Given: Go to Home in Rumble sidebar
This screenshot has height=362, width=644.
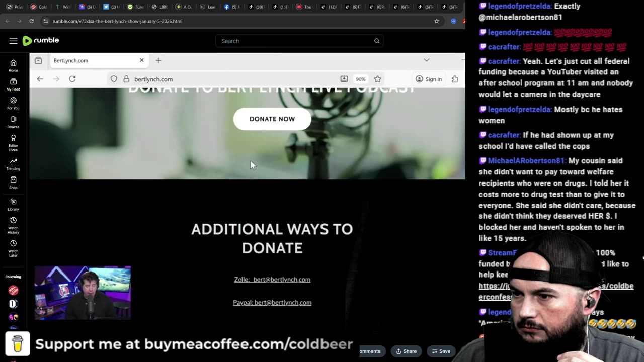Looking at the screenshot, I should pyautogui.click(x=13, y=66).
